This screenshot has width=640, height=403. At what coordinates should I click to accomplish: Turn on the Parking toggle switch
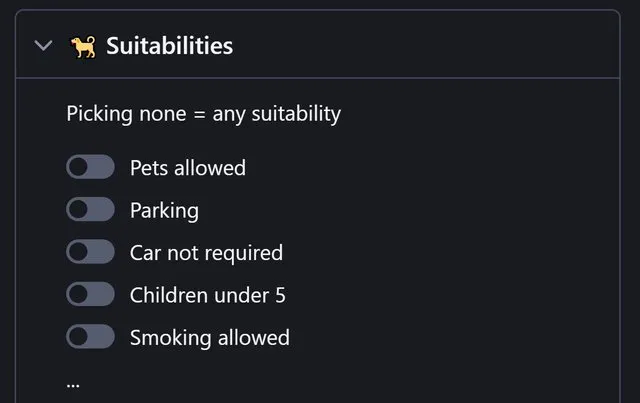90,209
